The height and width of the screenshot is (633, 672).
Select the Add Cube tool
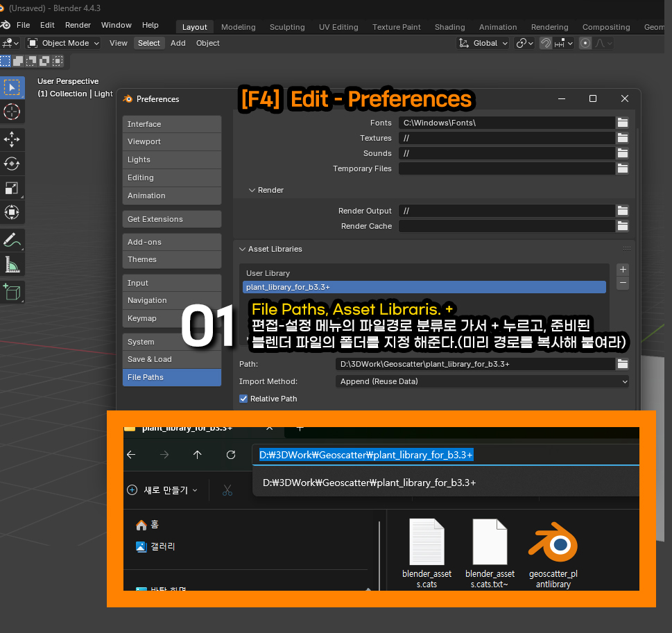click(x=12, y=293)
